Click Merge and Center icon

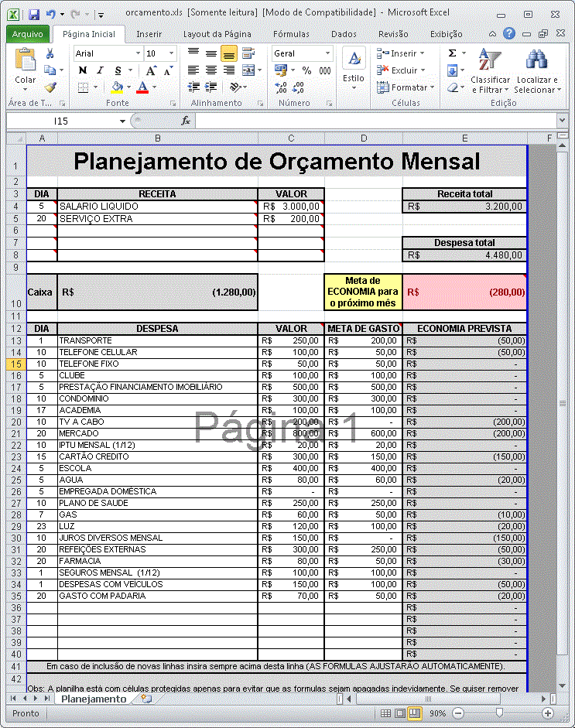248,70
